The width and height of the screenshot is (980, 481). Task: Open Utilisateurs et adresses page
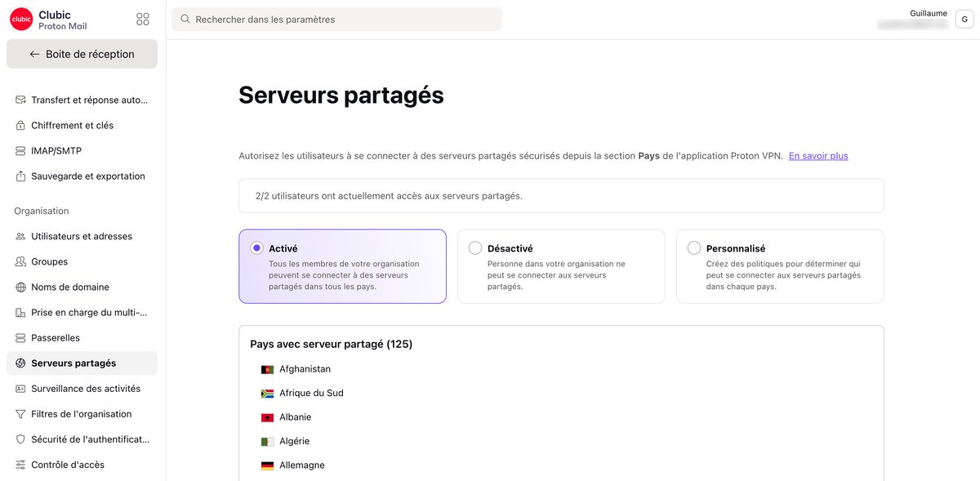pos(82,236)
